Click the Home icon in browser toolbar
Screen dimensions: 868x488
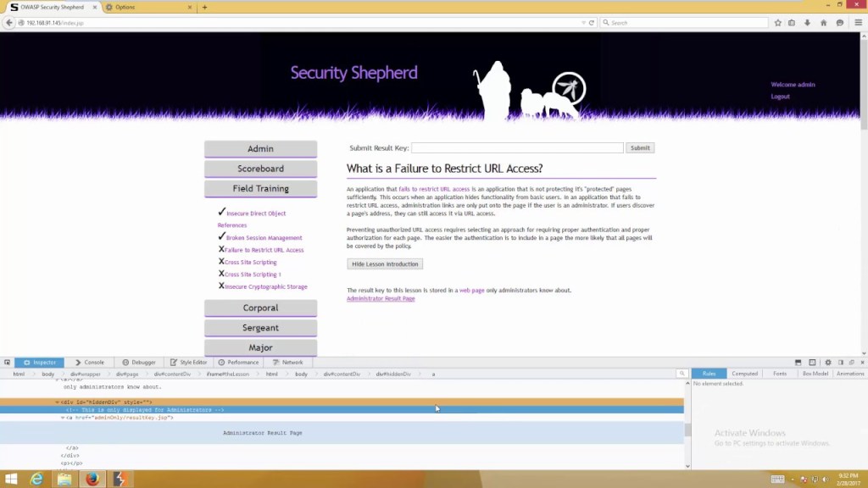coord(824,23)
